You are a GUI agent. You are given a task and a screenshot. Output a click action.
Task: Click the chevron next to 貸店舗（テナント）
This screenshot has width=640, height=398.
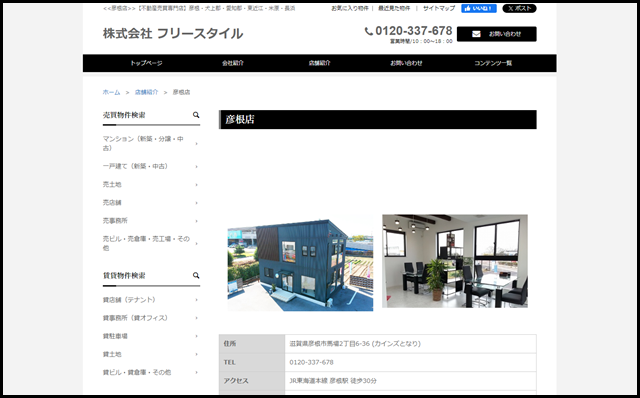click(196, 300)
